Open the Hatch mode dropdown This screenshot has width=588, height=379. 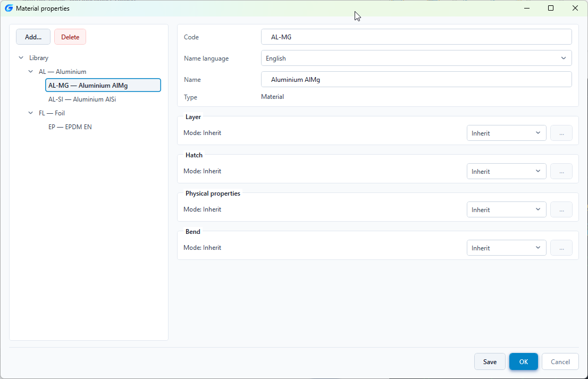(506, 171)
